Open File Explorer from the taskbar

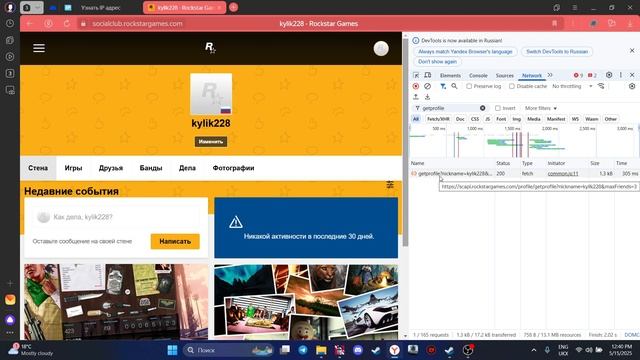[x=321, y=350]
